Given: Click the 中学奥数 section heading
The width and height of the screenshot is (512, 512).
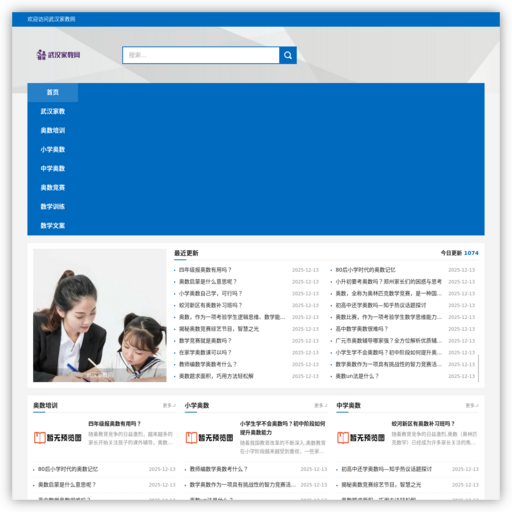Looking at the screenshot, I should (x=349, y=405).
